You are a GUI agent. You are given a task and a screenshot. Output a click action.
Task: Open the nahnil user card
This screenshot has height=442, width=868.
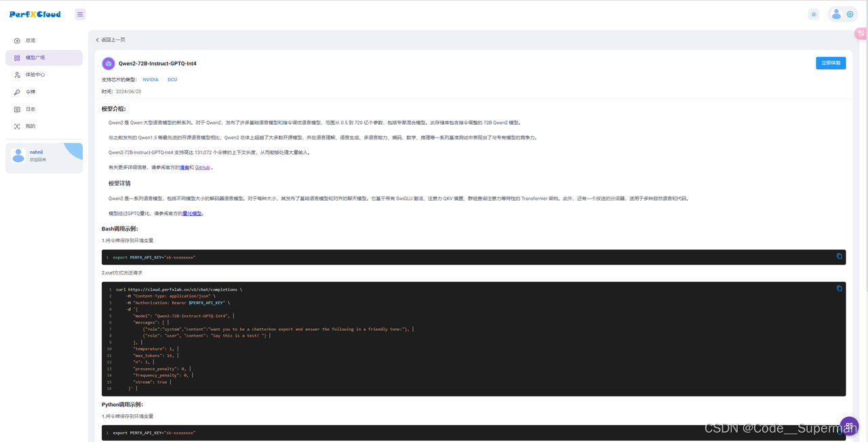coord(44,157)
